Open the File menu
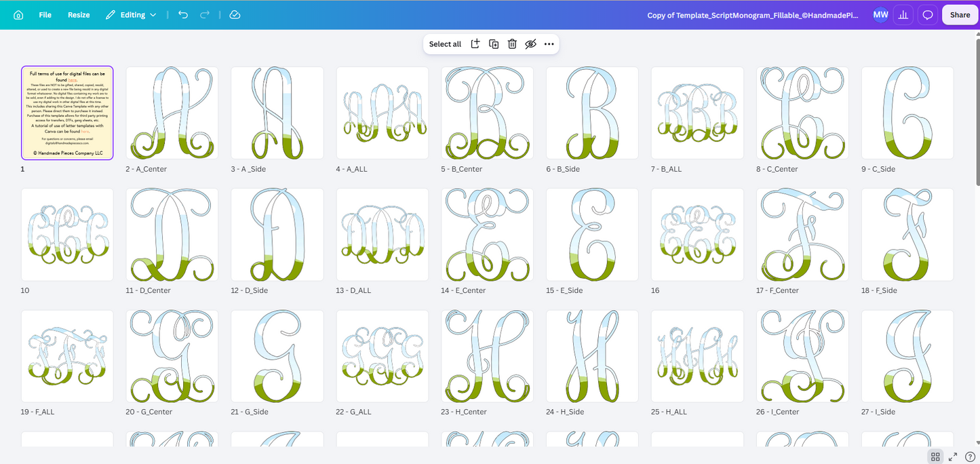980x464 pixels. click(x=45, y=15)
